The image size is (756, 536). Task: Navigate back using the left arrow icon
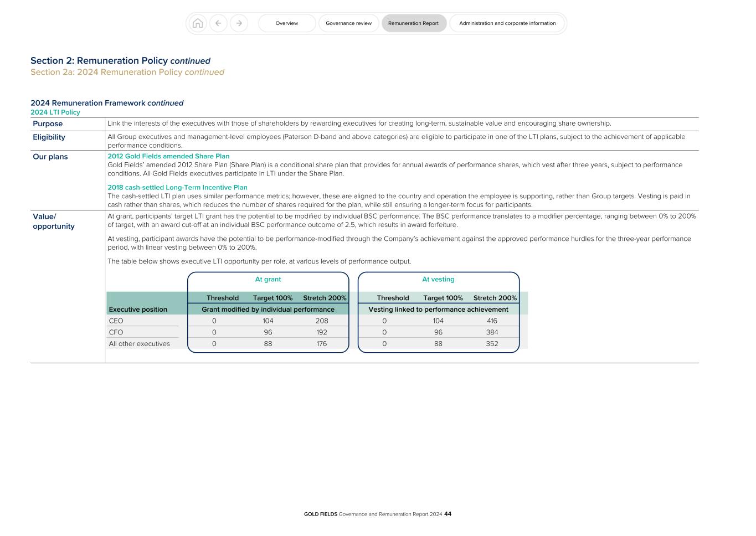(218, 23)
